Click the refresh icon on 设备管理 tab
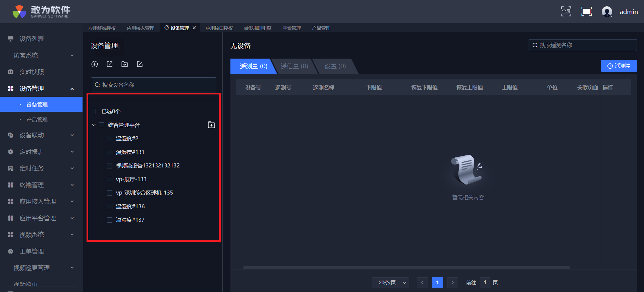 tap(166, 28)
